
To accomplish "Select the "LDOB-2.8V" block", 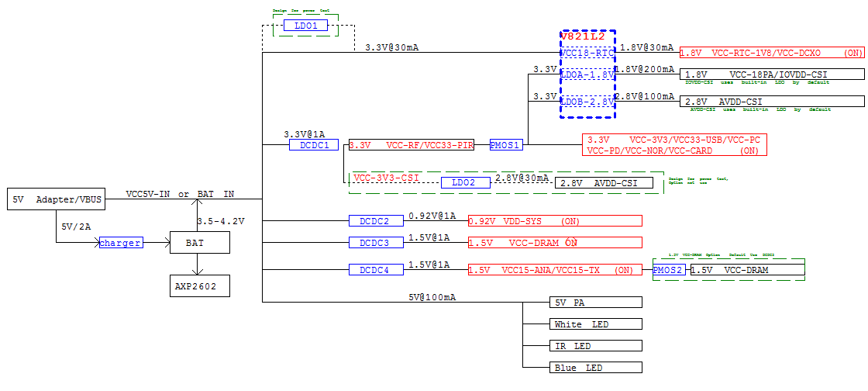I will [x=587, y=102].
